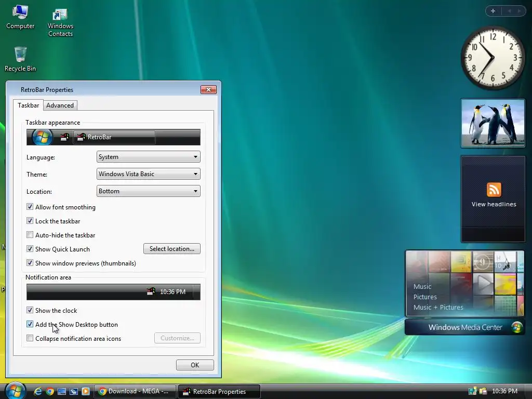Click the first system tray icon beside clock
Screen dimensions: 532x399
point(472,391)
